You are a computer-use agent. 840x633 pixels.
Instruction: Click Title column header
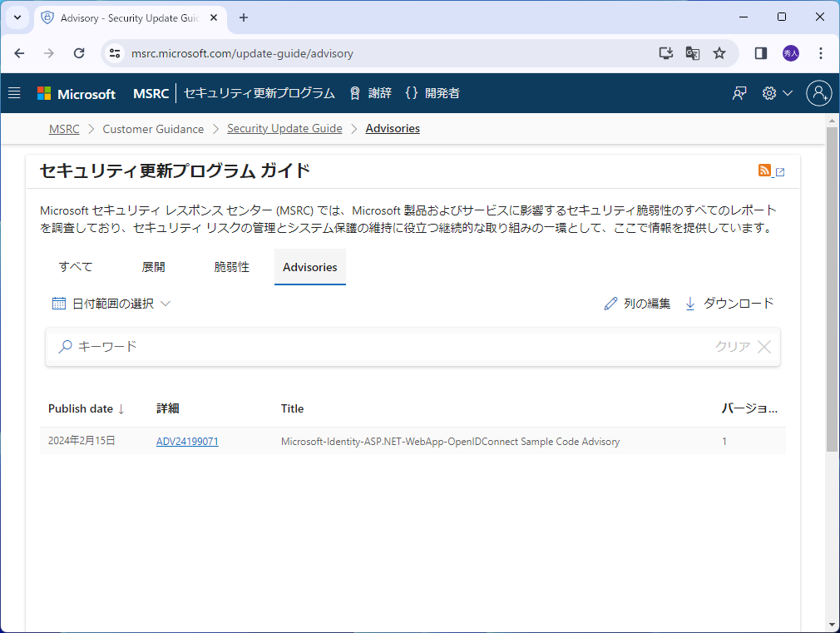[292, 408]
